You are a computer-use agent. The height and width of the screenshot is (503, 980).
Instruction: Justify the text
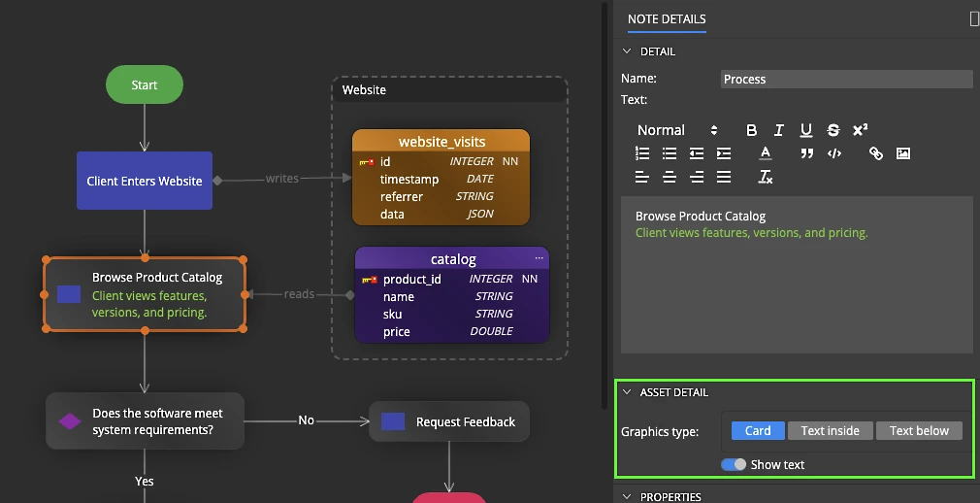(724, 177)
